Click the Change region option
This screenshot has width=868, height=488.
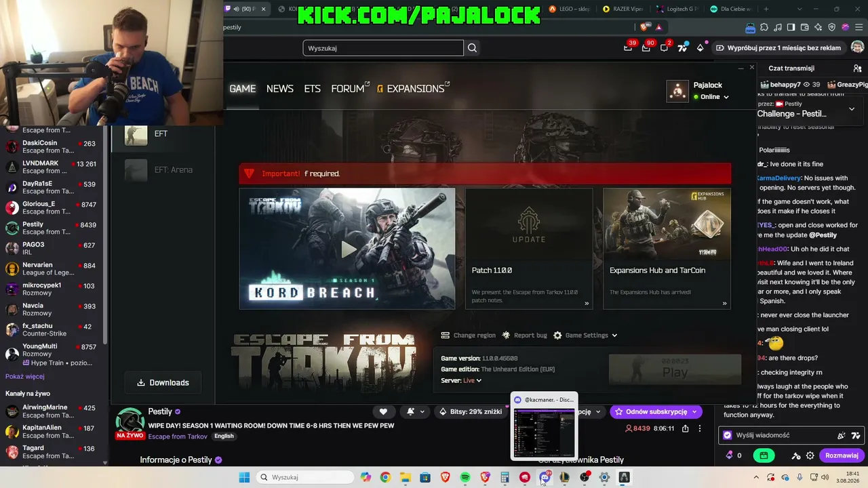click(x=468, y=335)
